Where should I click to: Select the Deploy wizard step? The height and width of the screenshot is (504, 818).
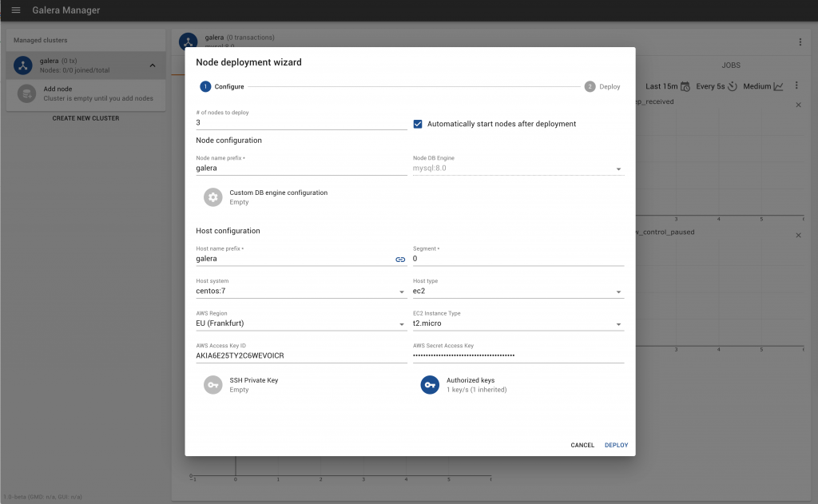point(602,86)
